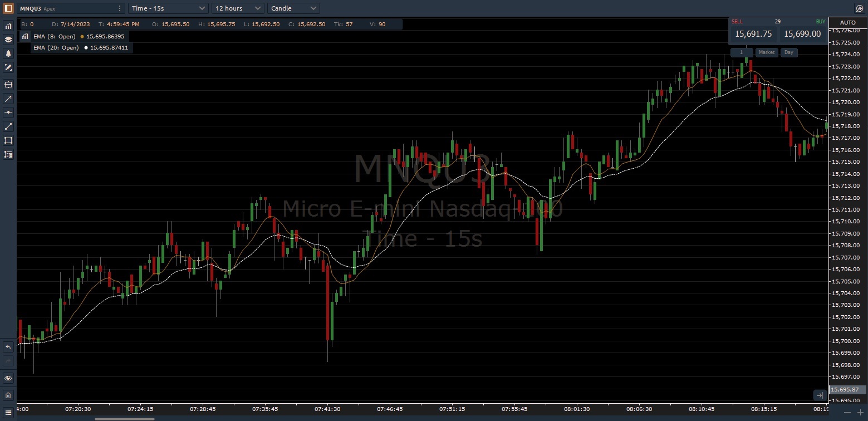Open the three-dot menu next to MNQU3
868x421 pixels.
pyautogui.click(x=120, y=8)
